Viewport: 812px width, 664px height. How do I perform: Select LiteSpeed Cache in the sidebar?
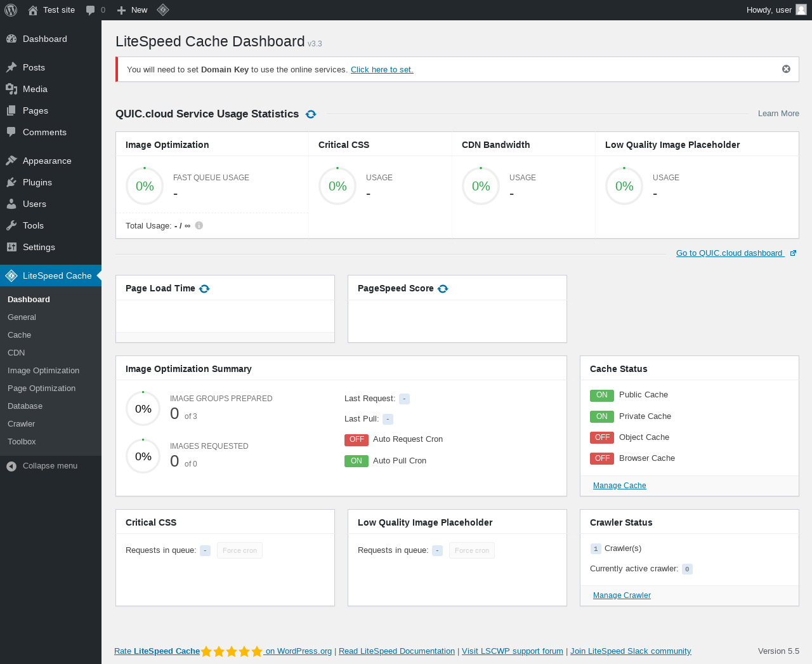click(51, 276)
